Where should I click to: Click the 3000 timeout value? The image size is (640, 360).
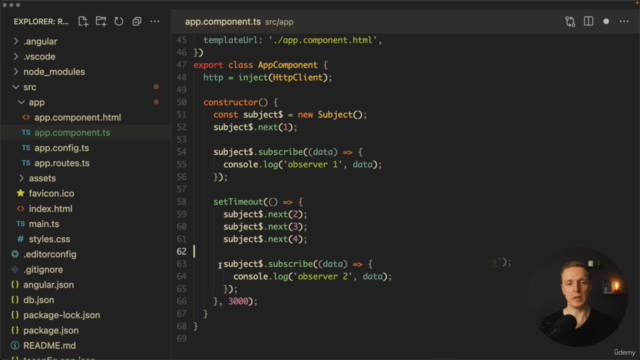238,301
